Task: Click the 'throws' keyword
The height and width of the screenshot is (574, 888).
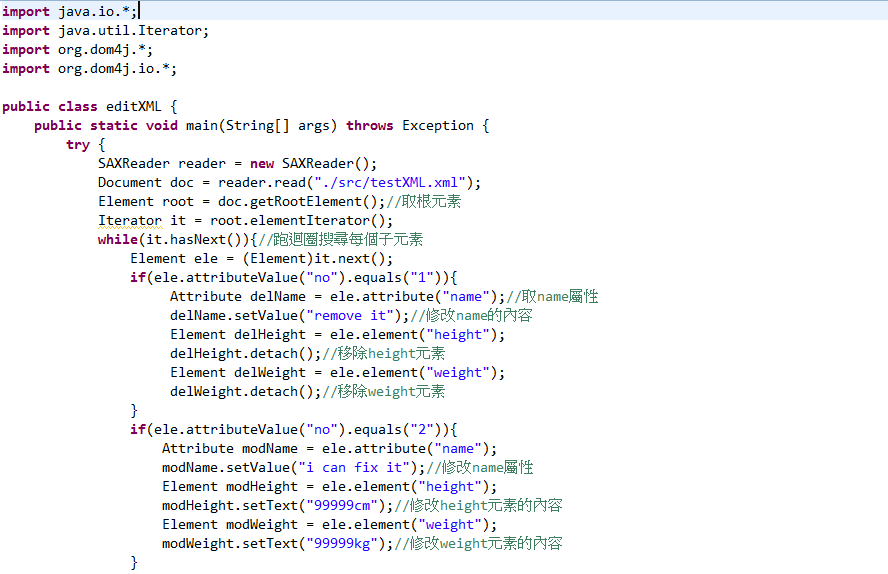Action: 369,126
